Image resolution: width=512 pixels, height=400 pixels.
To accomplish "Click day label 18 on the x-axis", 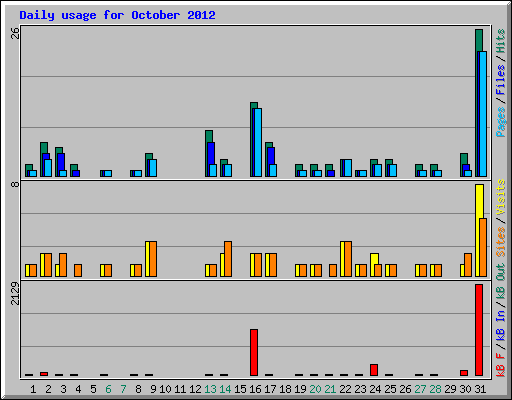I will pos(285,389).
